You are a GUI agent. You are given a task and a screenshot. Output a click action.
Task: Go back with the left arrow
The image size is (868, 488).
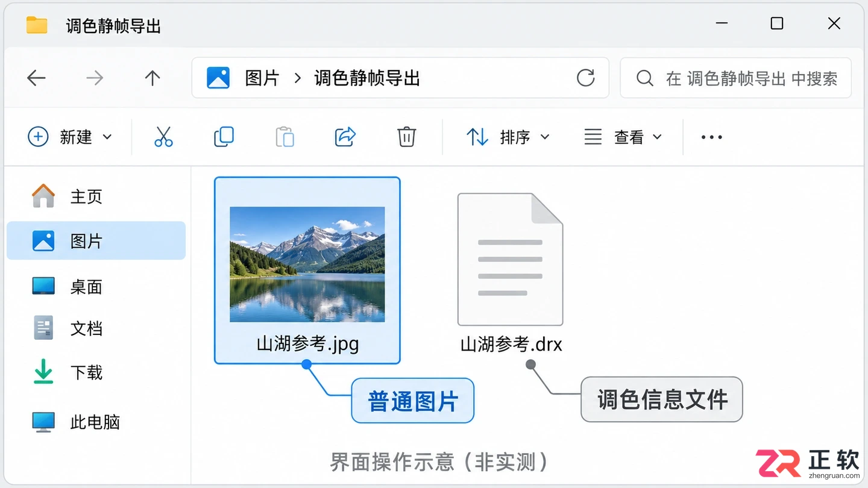pyautogui.click(x=37, y=78)
